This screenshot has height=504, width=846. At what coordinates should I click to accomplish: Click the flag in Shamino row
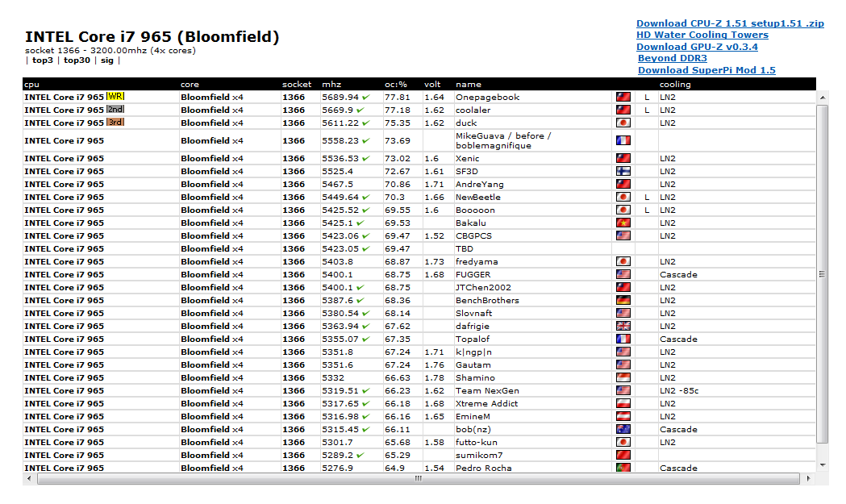click(623, 377)
